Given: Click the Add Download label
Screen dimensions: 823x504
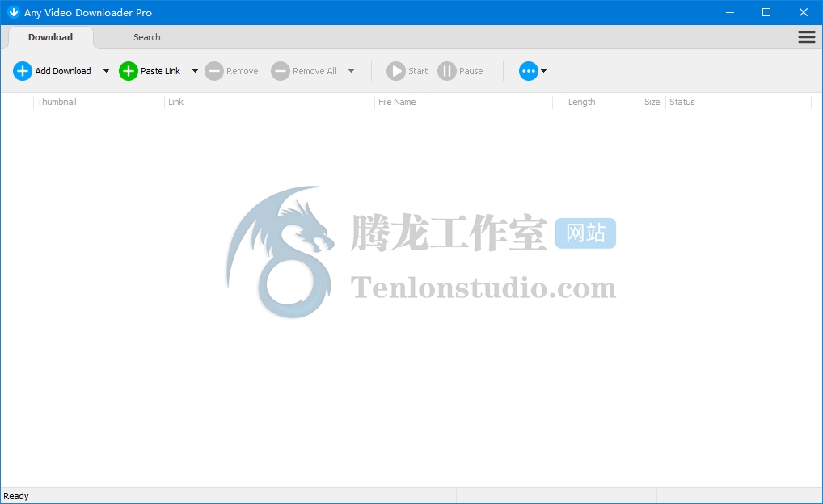Looking at the screenshot, I should [x=63, y=71].
